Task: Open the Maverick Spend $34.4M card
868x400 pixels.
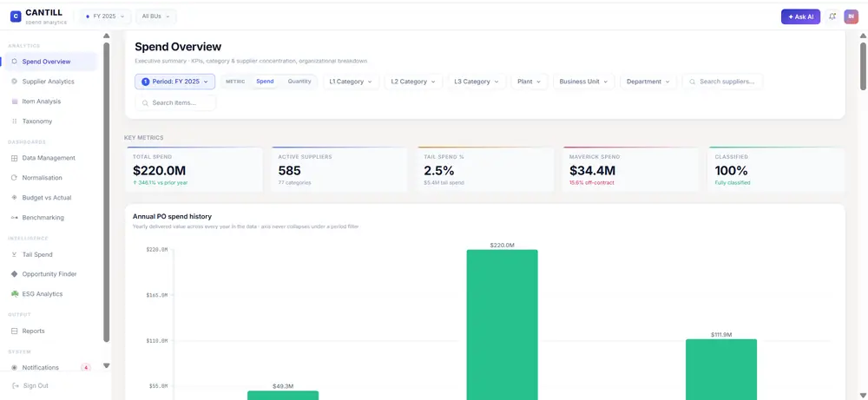Action: click(x=631, y=170)
